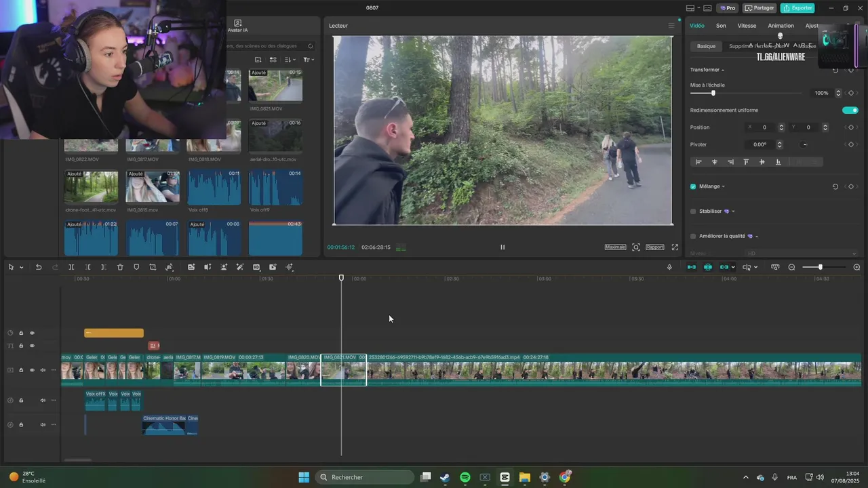Open the media sort dropdown
The width and height of the screenshot is (868, 488).
tap(290, 60)
